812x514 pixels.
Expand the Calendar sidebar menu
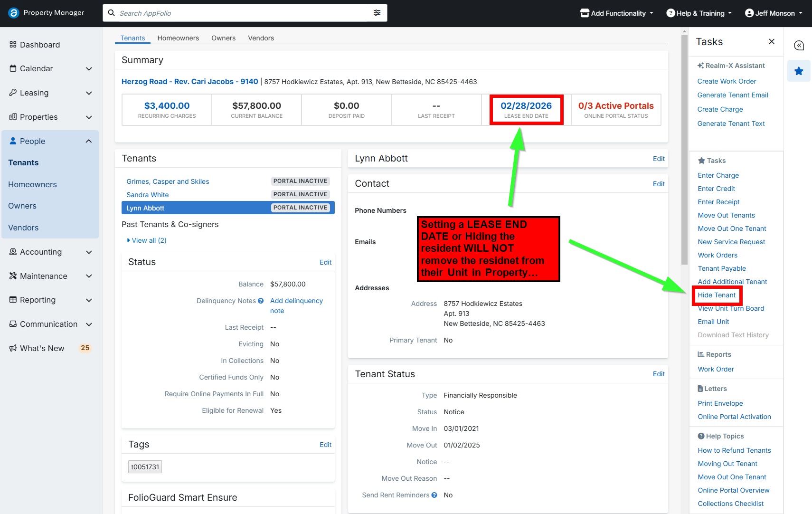[x=89, y=69]
